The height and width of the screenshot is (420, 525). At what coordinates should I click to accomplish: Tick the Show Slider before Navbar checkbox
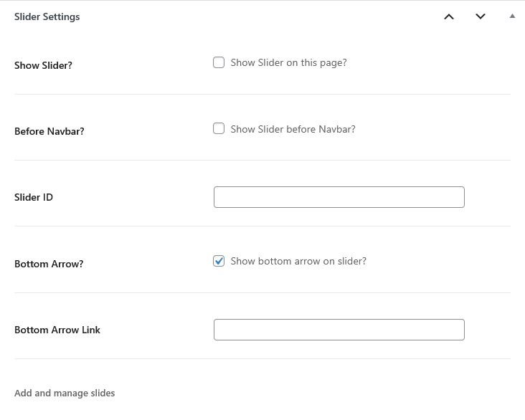coord(219,129)
